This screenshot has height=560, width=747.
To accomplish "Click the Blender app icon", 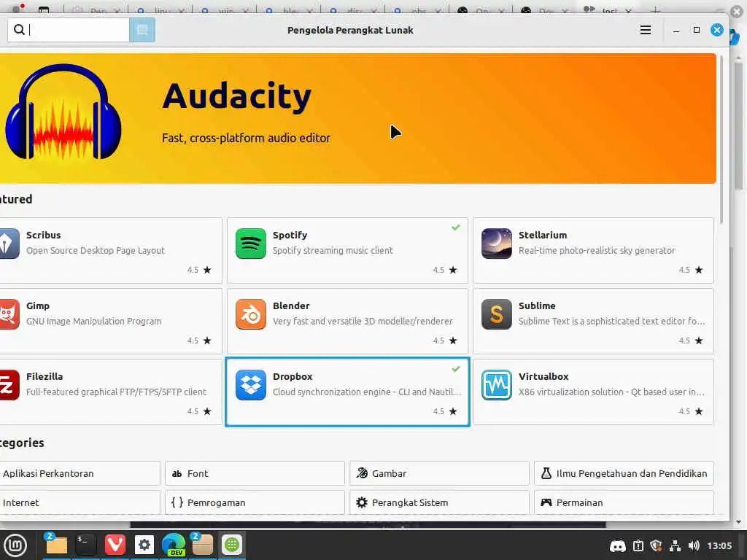I will [x=251, y=314].
